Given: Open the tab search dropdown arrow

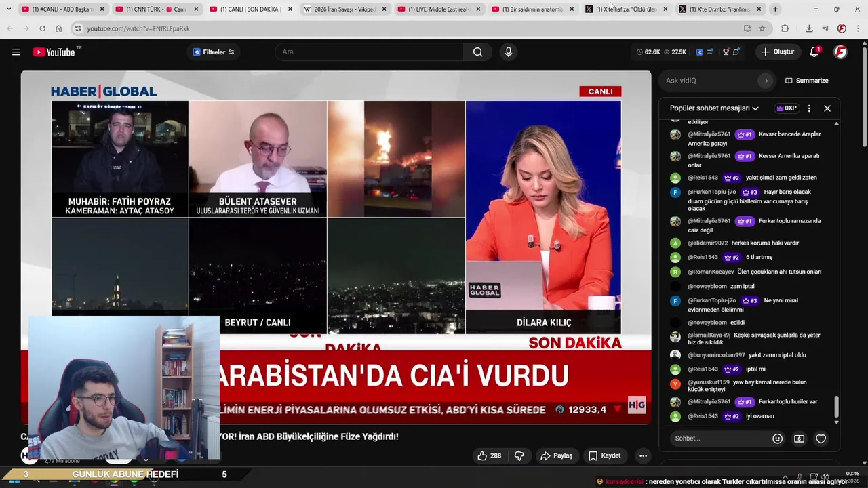Looking at the screenshot, I should pos(8,9).
